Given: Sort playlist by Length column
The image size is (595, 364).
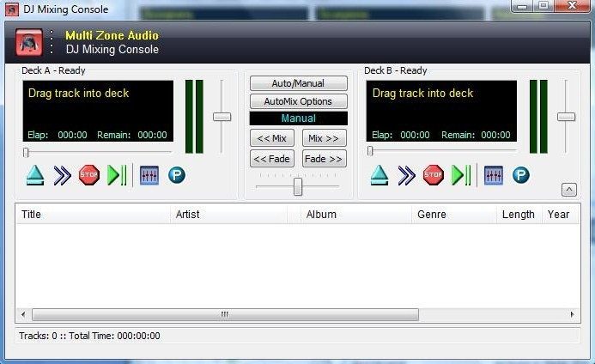Looking at the screenshot, I should point(519,215).
